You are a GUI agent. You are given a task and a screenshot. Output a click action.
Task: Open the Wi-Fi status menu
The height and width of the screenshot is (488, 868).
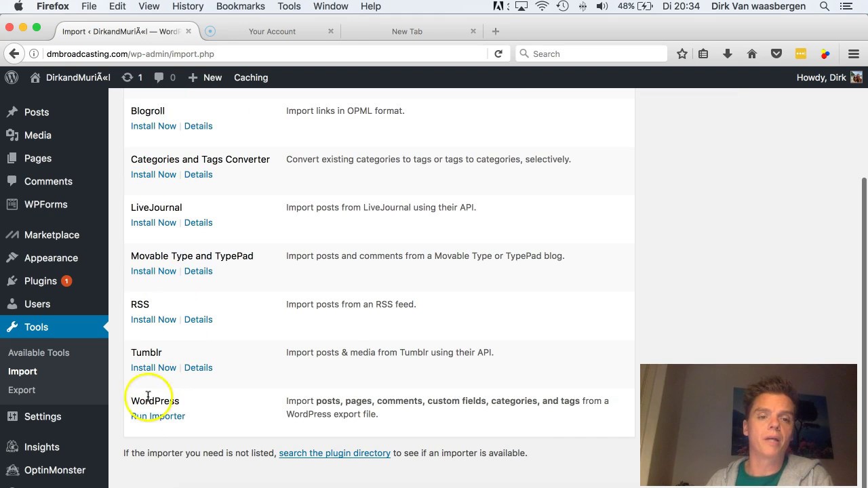click(x=542, y=6)
